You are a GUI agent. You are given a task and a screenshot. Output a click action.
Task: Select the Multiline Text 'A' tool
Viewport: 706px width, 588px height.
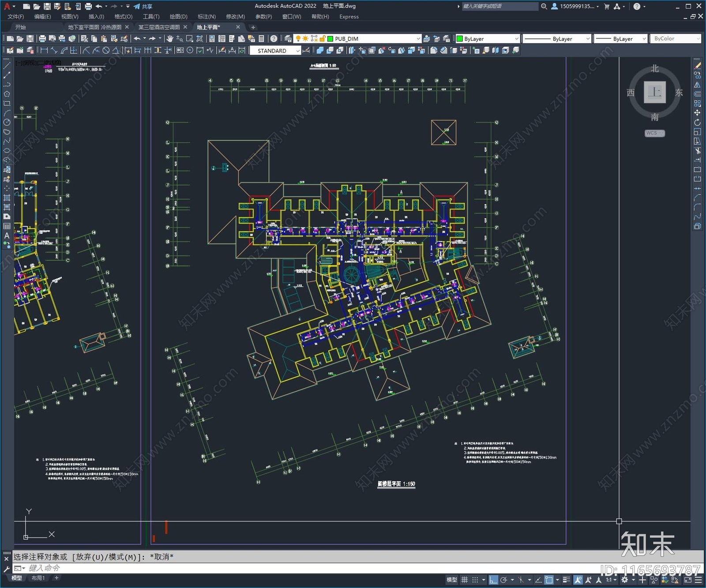[7, 236]
